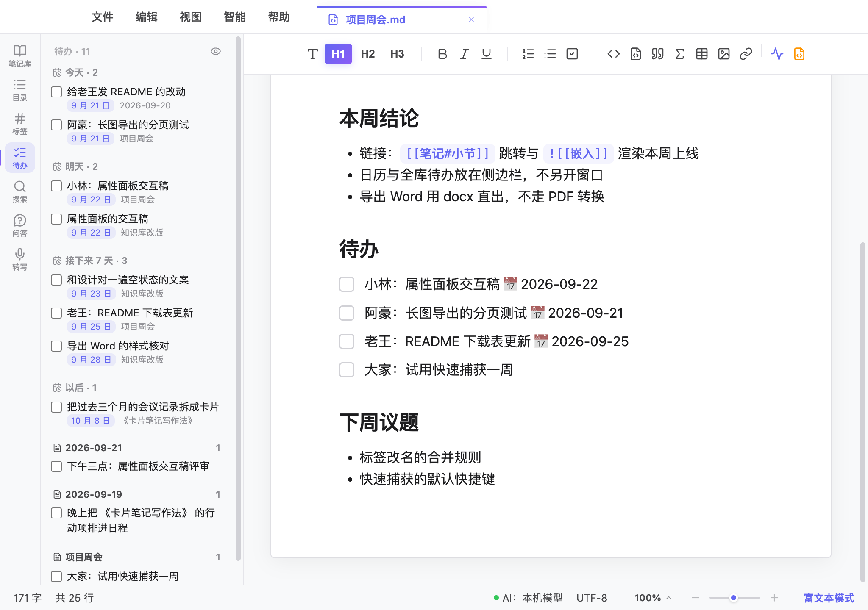
Task: Insert a task checkbox list
Action: coord(572,54)
